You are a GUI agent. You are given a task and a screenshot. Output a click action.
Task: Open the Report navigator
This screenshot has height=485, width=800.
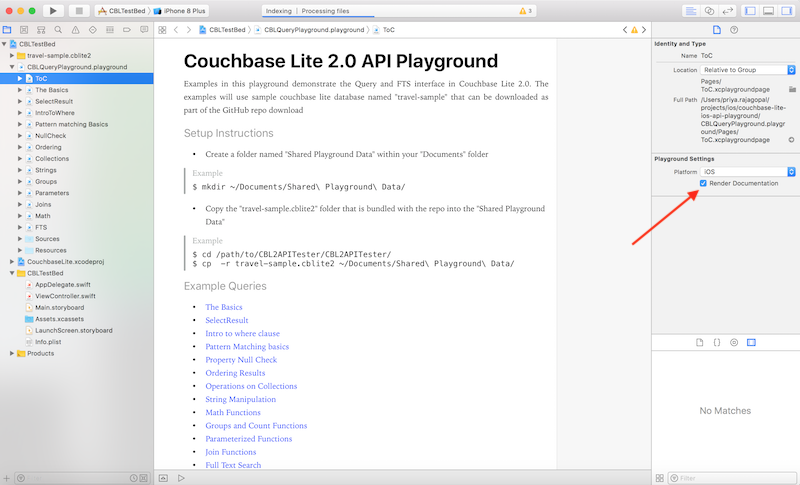pos(144,30)
